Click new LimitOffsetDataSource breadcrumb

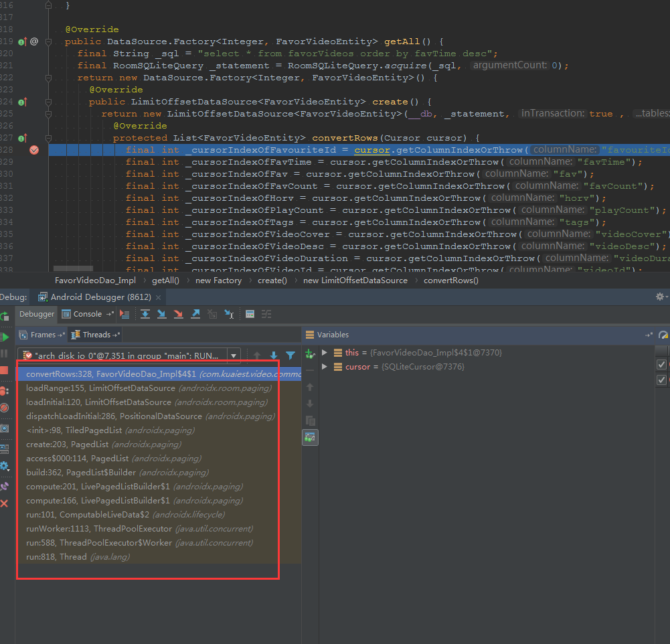[355, 280]
